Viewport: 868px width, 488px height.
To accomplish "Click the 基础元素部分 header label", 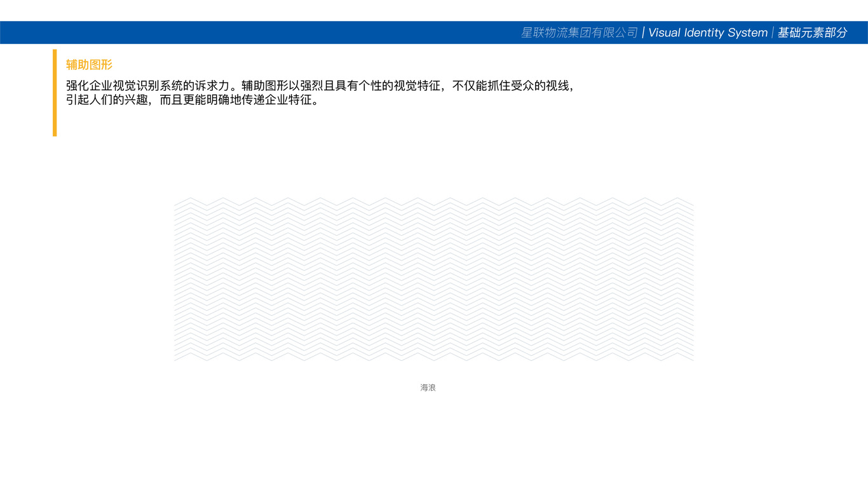I will [x=813, y=32].
